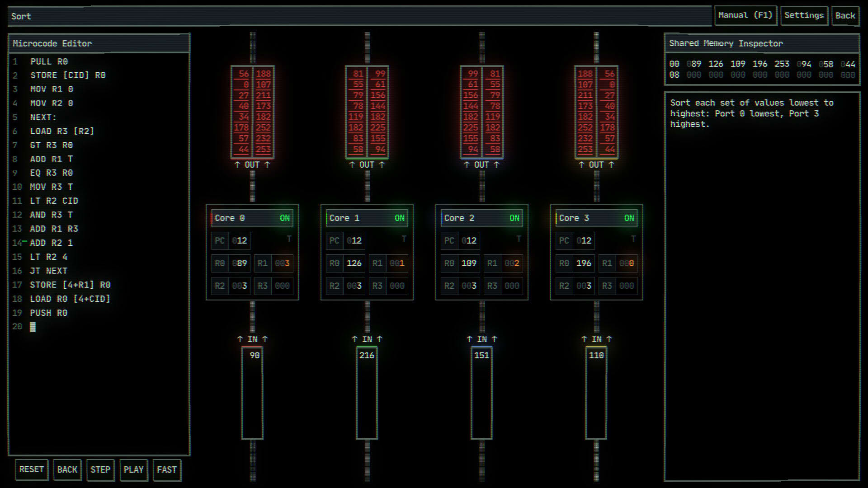Select code line 'MOV R3 T'
This screenshot has width=868, height=488.
coord(52,187)
